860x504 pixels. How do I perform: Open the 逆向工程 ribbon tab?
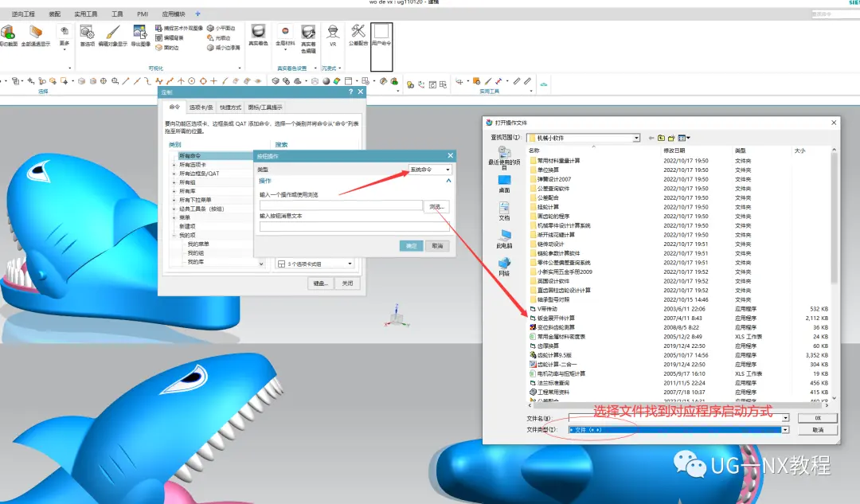[23, 14]
